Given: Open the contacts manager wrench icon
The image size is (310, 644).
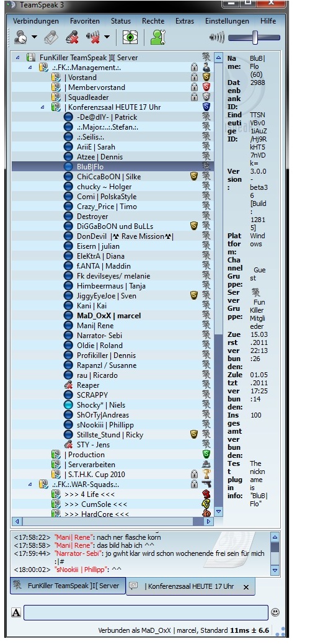Looking at the screenshot, I should point(157,37).
